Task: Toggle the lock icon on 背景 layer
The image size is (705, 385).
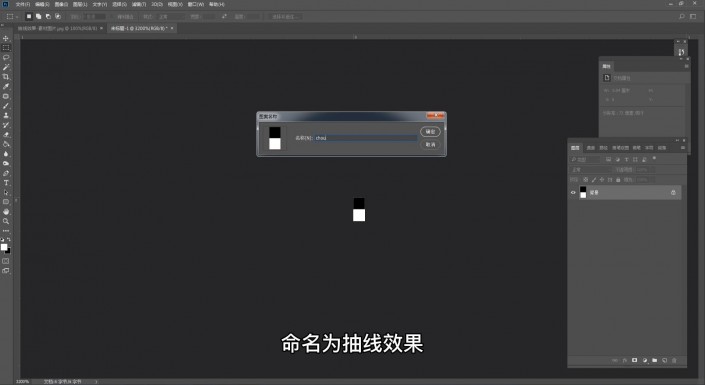Action: click(x=673, y=192)
